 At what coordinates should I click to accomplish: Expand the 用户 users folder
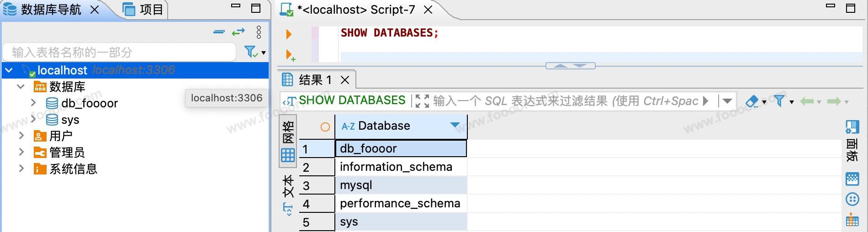point(21,136)
